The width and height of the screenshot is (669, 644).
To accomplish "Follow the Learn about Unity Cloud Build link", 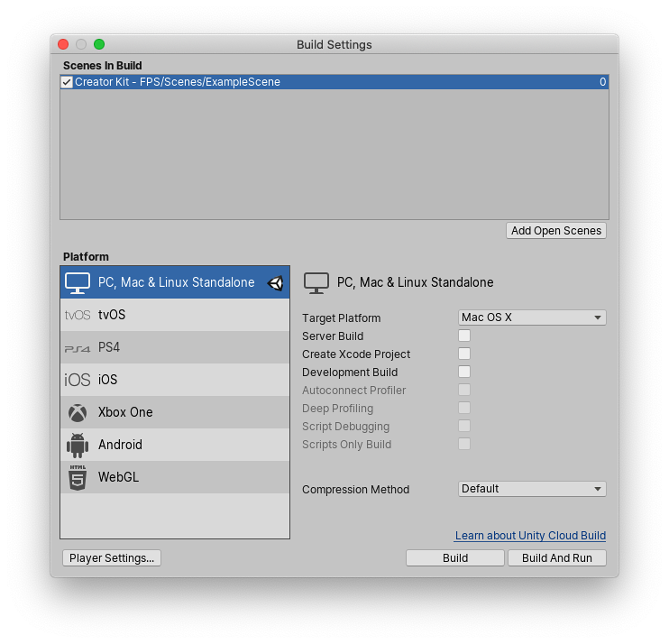I will point(530,536).
